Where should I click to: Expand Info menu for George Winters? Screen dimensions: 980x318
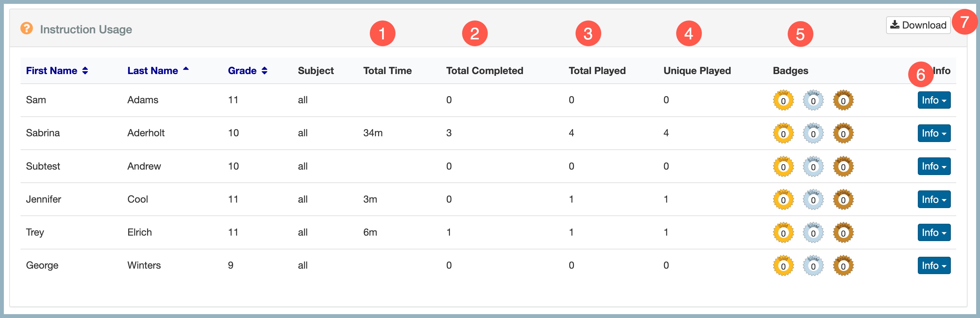point(934,265)
